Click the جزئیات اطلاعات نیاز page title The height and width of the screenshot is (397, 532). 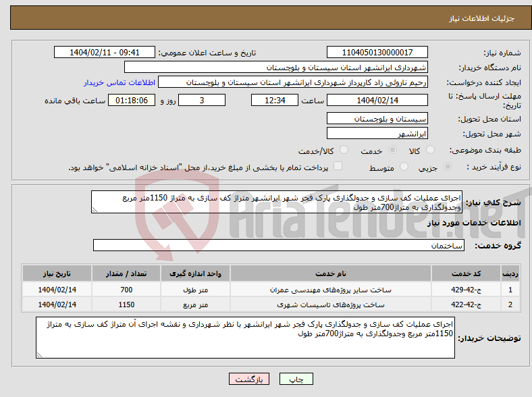point(482,18)
